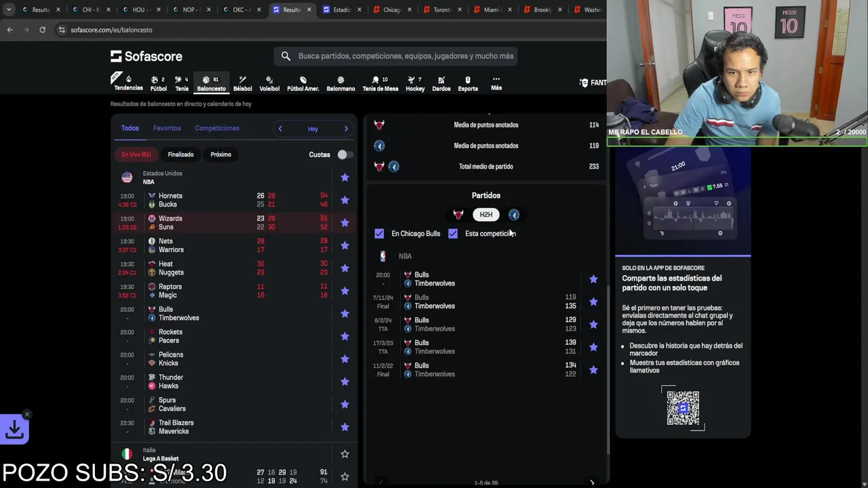The width and height of the screenshot is (868, 488).
Task: Star the NBA league header
Action: (x=344, y=177)
